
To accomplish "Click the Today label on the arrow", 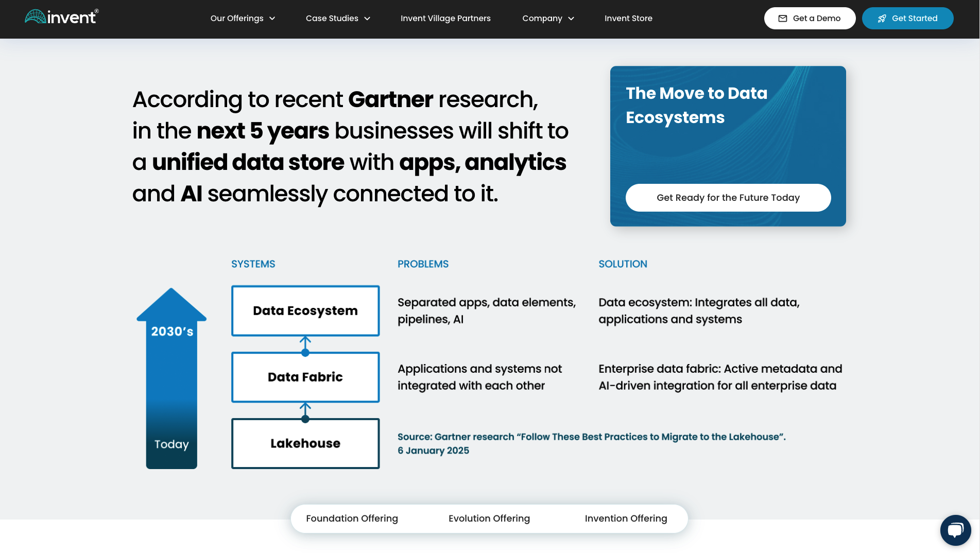I will point(171,444).
